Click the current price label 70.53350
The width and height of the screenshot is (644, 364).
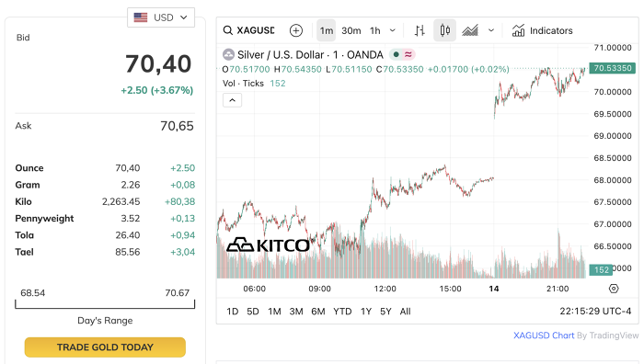click(x=613, y=68)
